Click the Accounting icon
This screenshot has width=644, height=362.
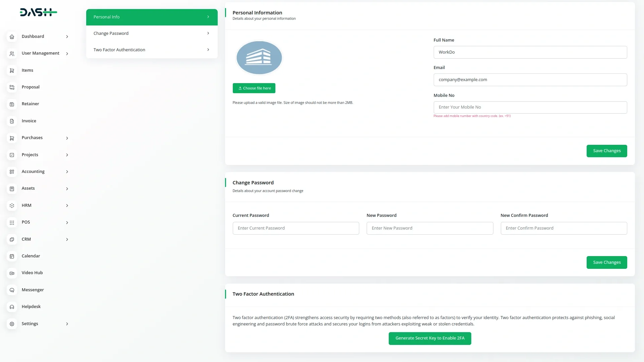[x=12, y=172]
